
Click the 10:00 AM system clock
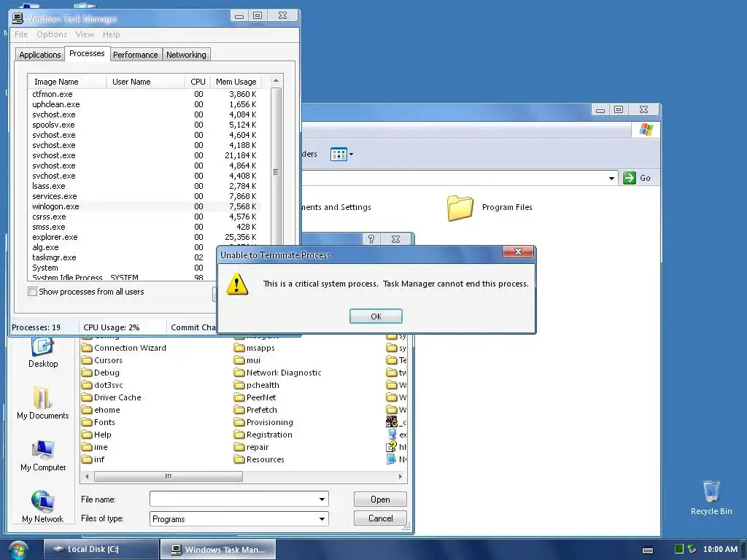pos(720,549)
